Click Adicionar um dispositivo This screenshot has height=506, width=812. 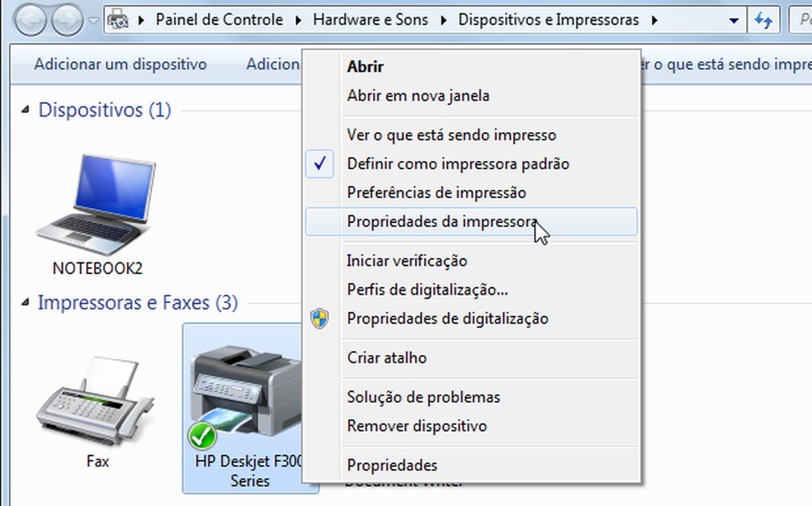click(120, 64)
